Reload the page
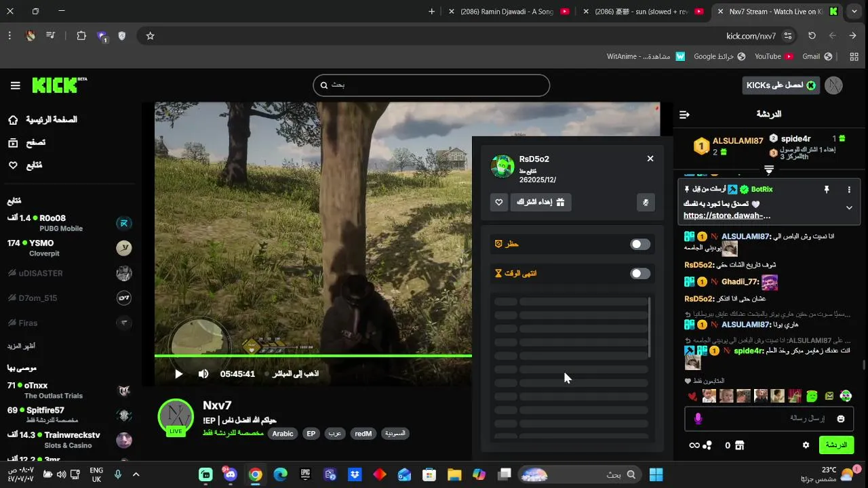Image resolution: width=868 pixels, height=488 pixels. pyautogui.click(x=812, y=36)
